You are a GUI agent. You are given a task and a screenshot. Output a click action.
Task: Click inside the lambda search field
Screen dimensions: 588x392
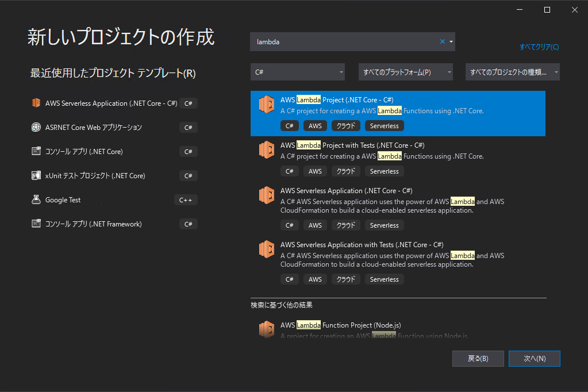(345, 41)
